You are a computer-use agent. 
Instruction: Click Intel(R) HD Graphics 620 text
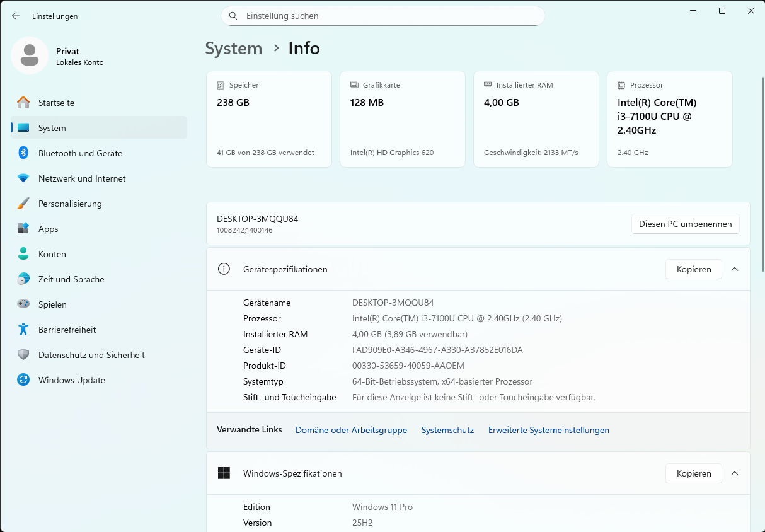pyautogui.click(x=392, y=153)
